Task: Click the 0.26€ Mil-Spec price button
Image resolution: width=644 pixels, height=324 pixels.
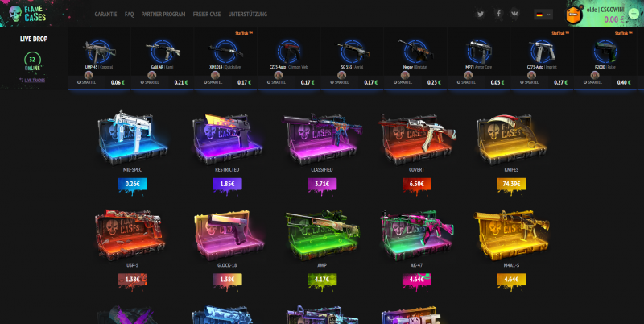Action: [132, 184]
